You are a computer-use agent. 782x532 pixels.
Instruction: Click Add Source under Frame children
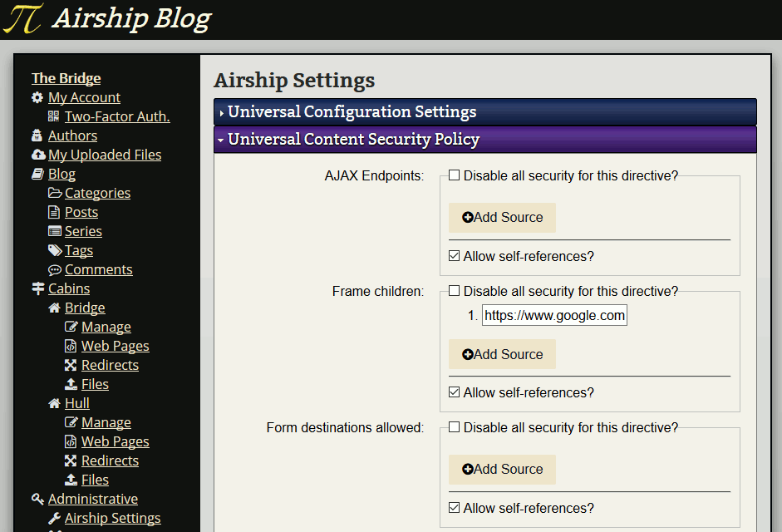(502, 354)
